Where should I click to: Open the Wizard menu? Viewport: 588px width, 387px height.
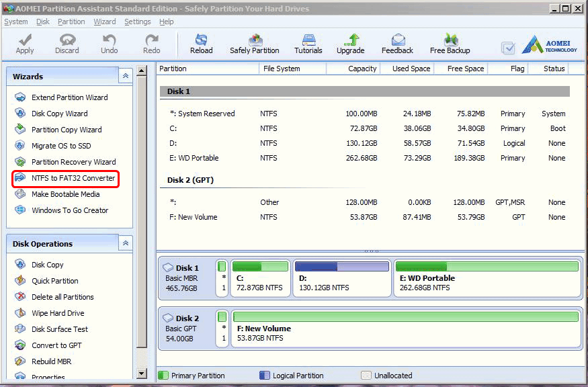pos(105,21)
